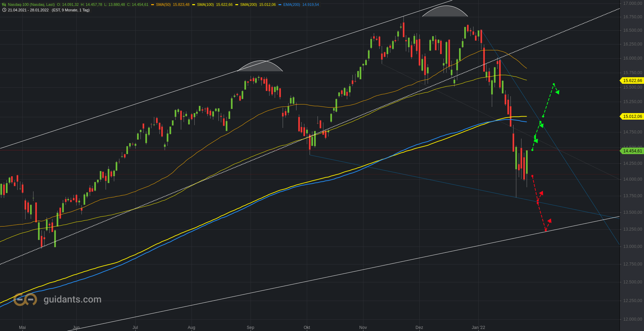This screenshot has height=331, width=644.
Task: Click the Dez label on time axis
Action: tap(419, 328)
